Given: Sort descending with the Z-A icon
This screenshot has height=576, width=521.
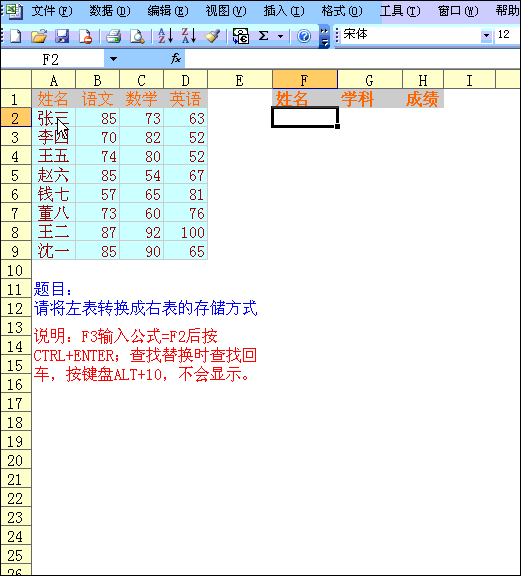Looking at the screenshot, I should [189, 36].
